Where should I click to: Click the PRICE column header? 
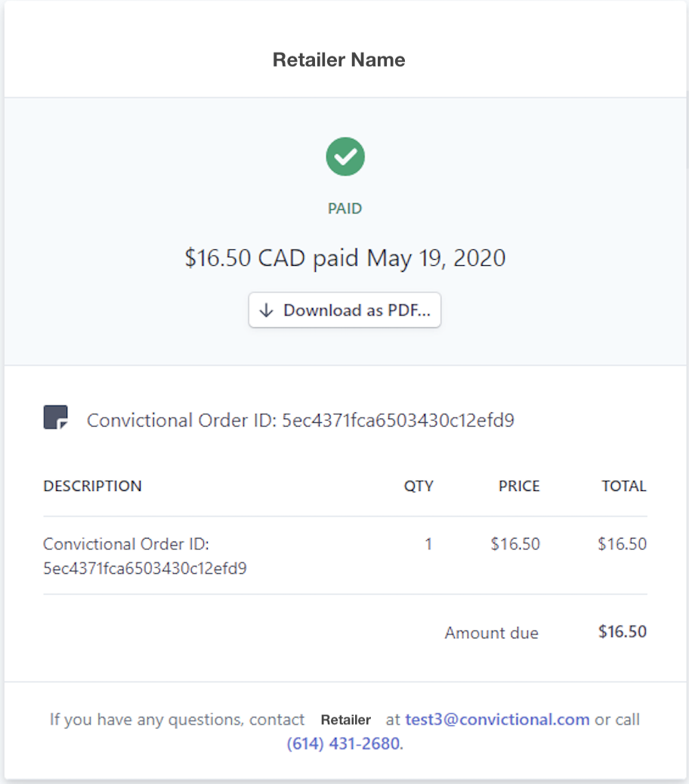pos(519,486)
